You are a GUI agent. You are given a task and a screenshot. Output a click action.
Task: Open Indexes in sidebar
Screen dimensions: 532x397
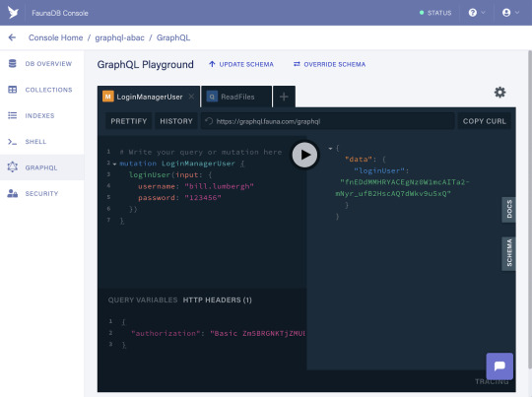point(41,115)
